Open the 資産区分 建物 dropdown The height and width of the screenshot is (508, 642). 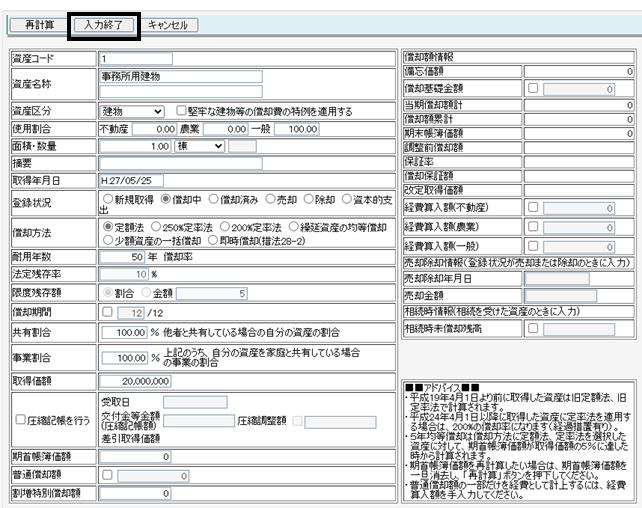[x=132, y=111]
